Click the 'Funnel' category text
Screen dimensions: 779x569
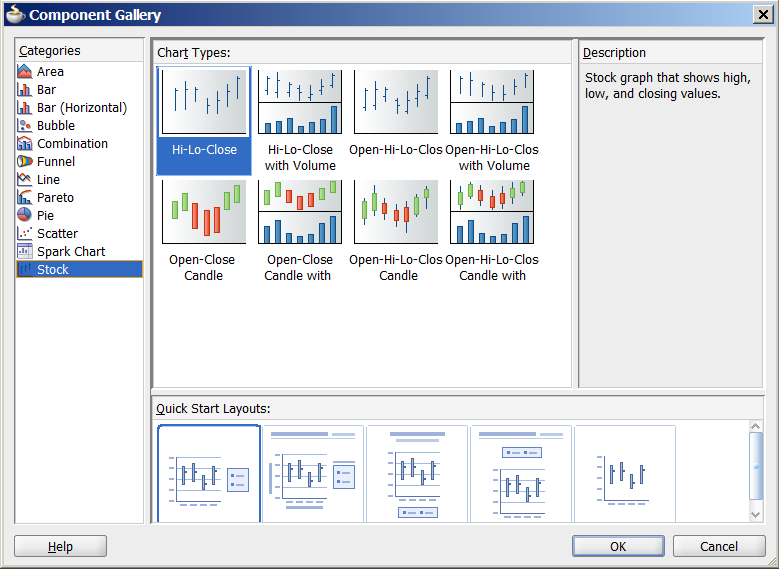pos(56,162)
